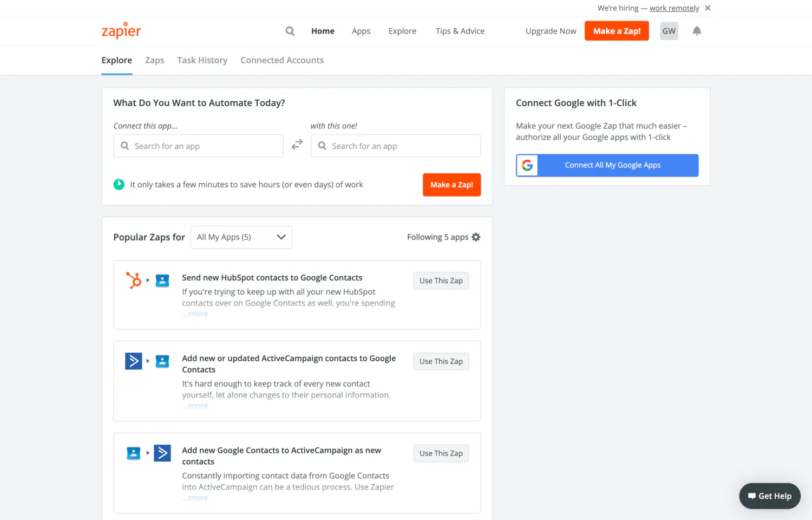This screenshot has width=812, height=520.
Task: Expand ...more under the third zap description
Action: (195, 498)
